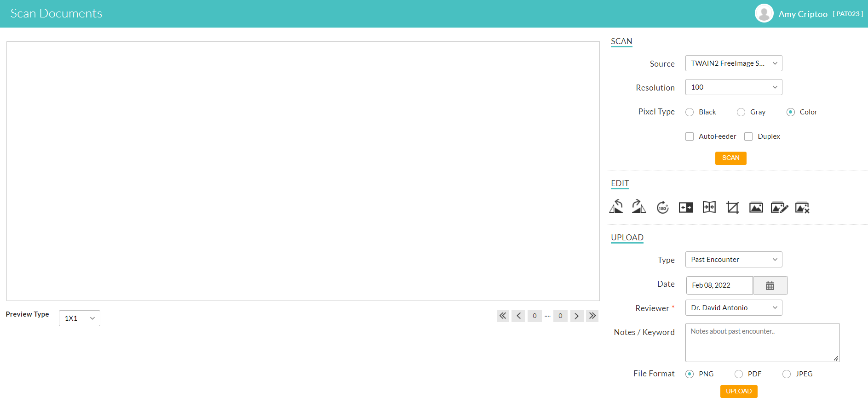Choose PDF file format
The width and height of the screenshot is (868, 403).
(739, 374)
